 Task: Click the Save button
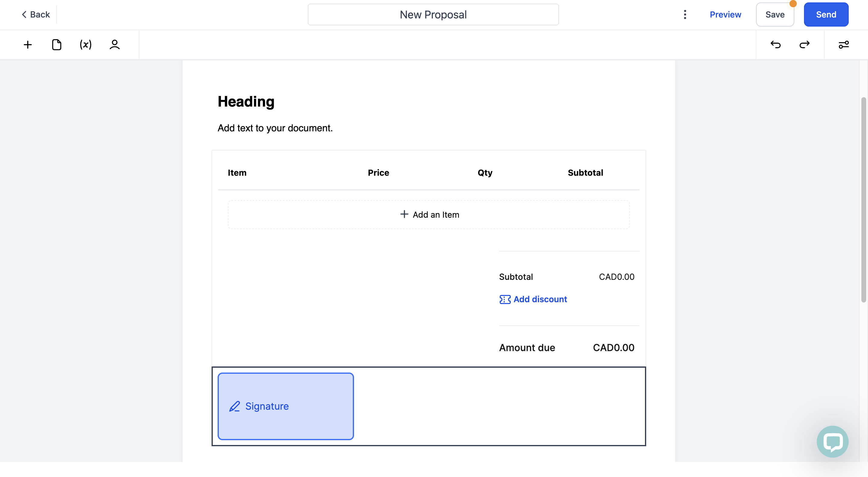tap(775, 14)
